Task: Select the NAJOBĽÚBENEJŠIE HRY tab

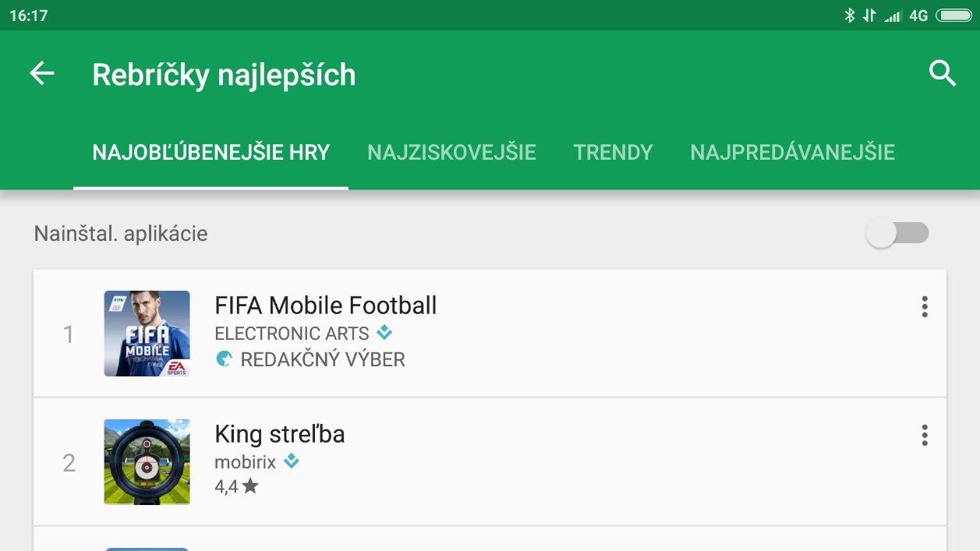Action: click(x=211, y=152)
